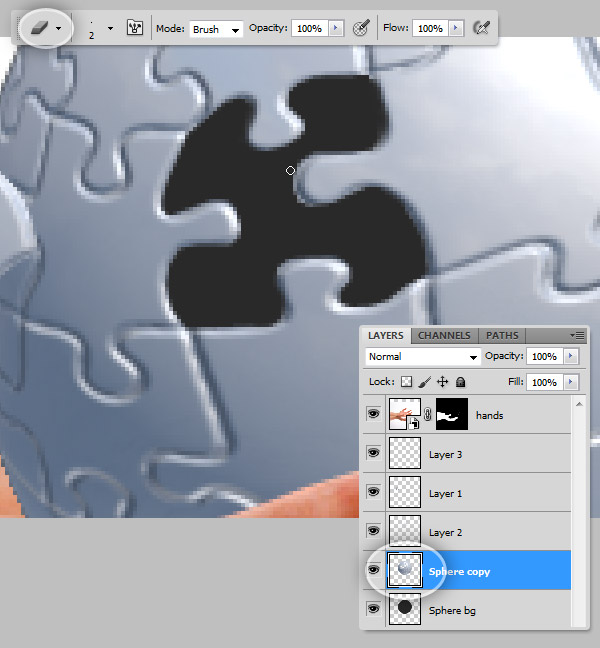
Task: Toggle the Brush panel icon
Action: (x=135, y=29)
